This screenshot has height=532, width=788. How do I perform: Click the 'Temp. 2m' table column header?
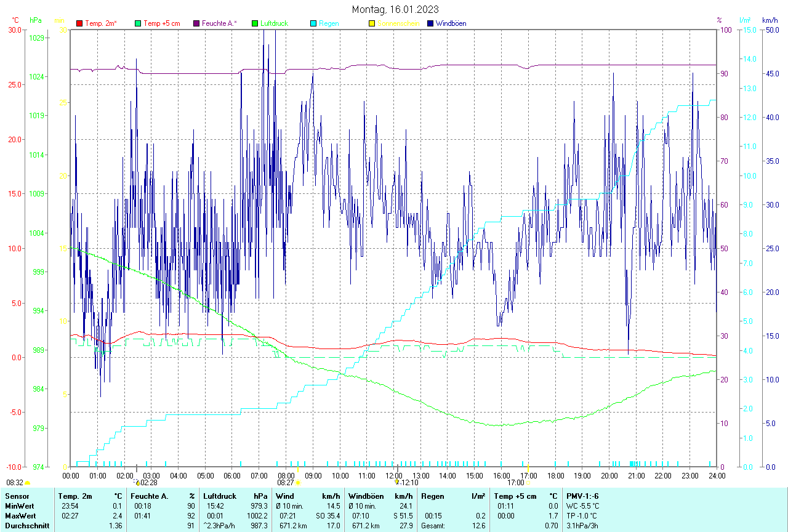tap(75, 496)
